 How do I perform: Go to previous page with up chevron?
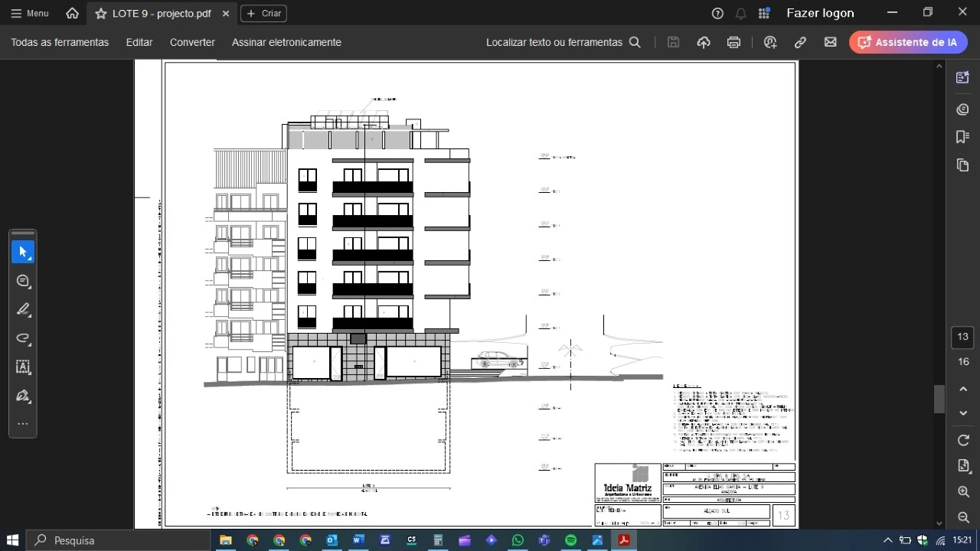click(963, 390)
